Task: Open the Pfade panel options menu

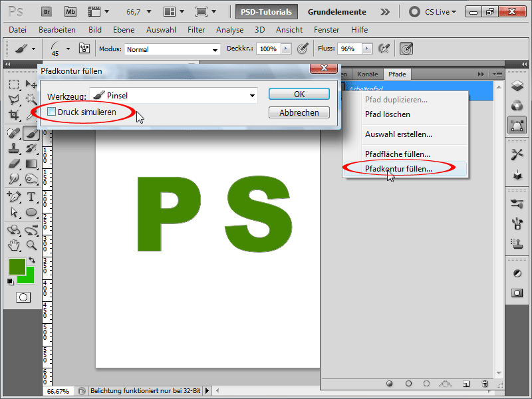Action: coord(497,74)
